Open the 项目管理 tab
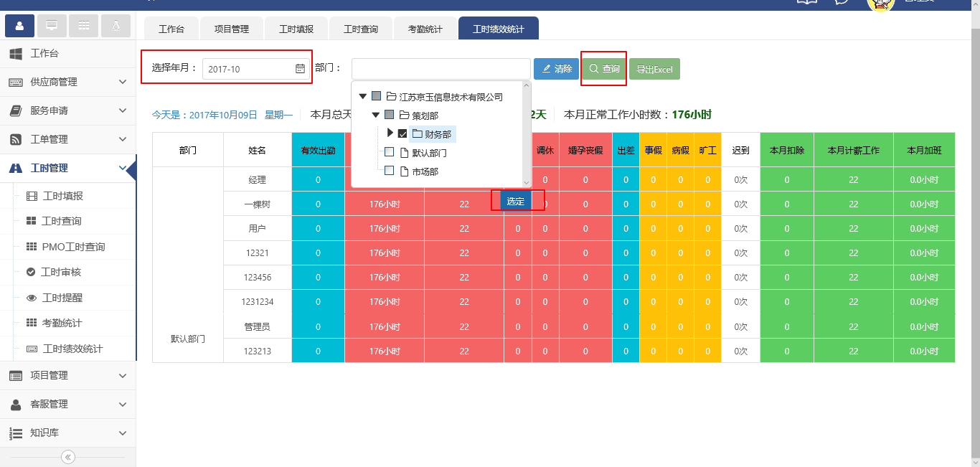Image resolution: width=980 pixels, height=467 pixels. point(232,28)
